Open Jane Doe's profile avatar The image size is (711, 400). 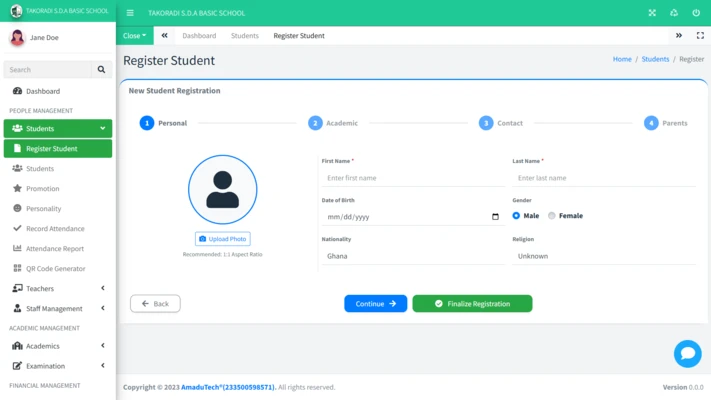(x=17, y=37)
